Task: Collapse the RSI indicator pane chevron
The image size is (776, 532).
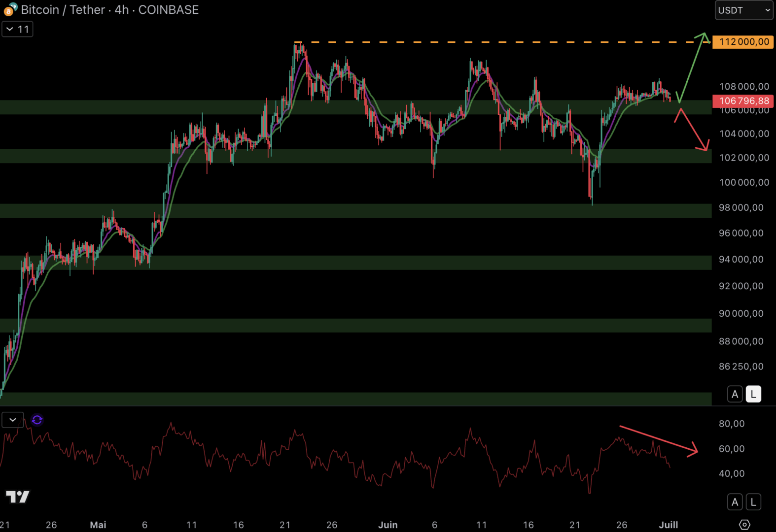Action: (13, 420)
